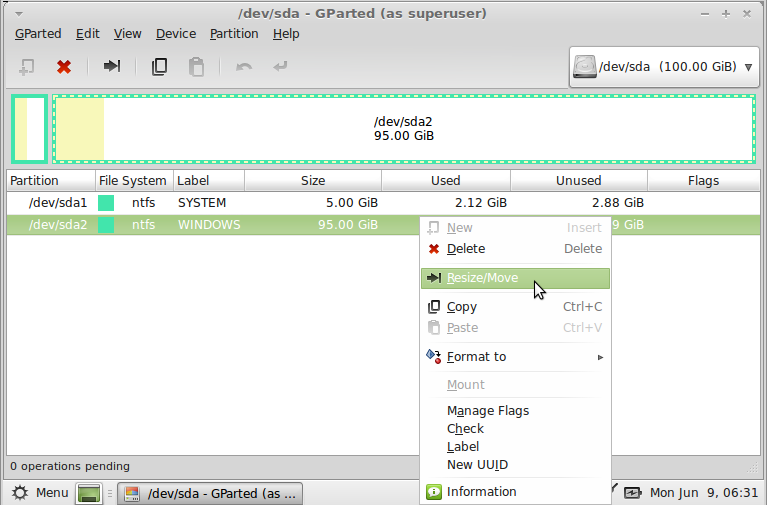Click the battery tray icon

632,493
